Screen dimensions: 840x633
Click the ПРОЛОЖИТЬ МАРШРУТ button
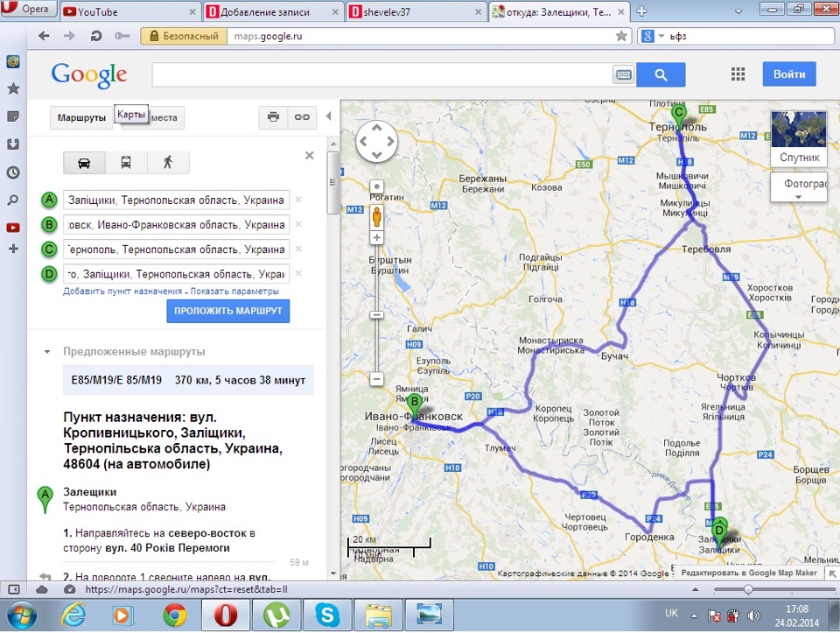click(x=228, y=311)
